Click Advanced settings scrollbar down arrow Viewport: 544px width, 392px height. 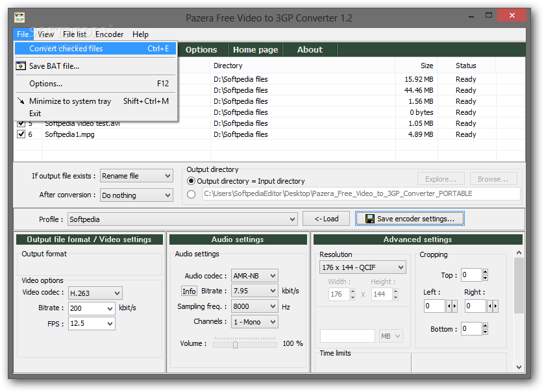519,367
